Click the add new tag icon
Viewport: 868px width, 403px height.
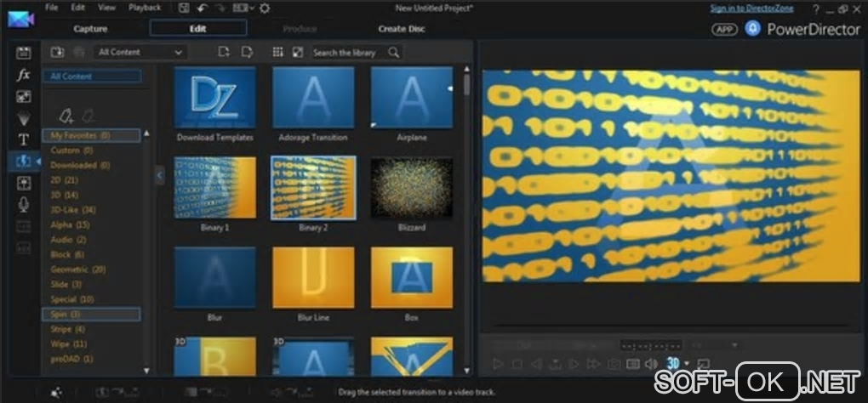tap(66, 116)
